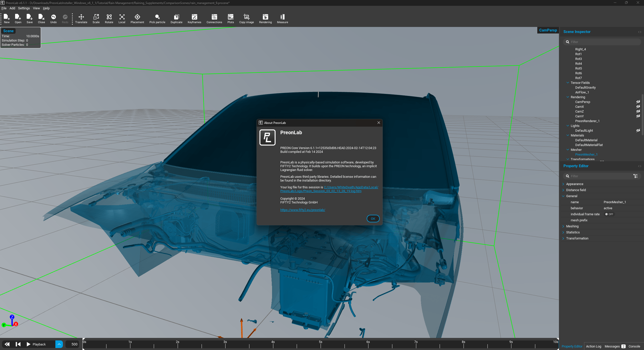Select the Scale tool
The image size is (644, 350).
(96, 19)
